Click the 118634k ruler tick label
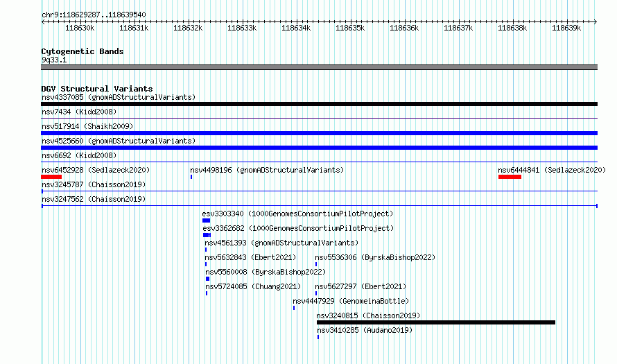 tap(296, 28)
